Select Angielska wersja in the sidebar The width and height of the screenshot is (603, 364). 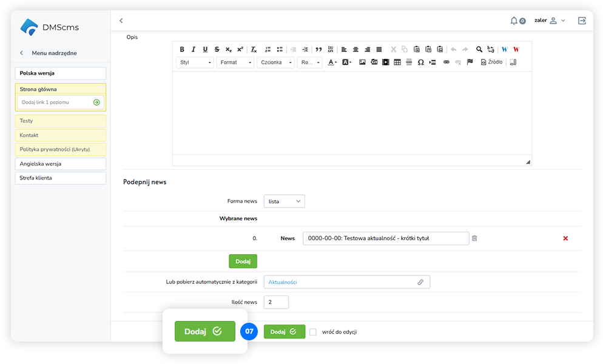click(61, 164)
